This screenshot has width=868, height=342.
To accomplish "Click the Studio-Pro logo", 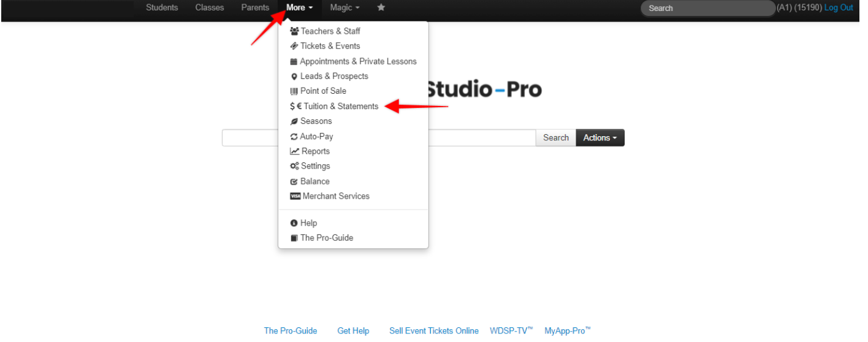I will [x=484, y=89].
